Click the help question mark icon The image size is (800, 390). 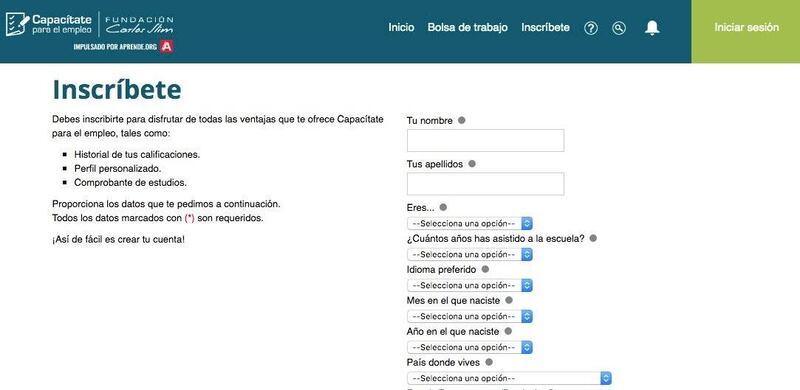tap(590, 28)
